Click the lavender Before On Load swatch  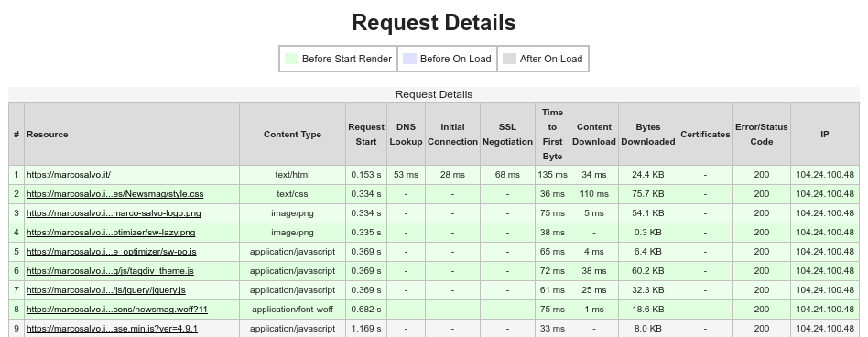[409, 59]
